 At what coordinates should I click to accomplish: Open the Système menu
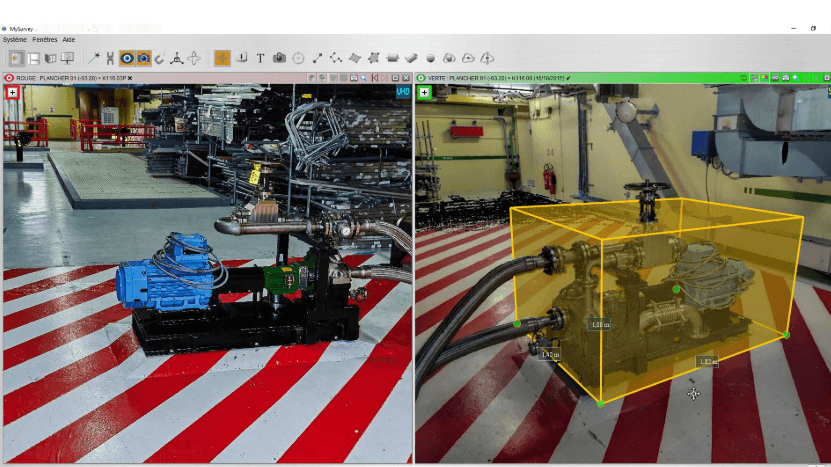tap(15, 40)
